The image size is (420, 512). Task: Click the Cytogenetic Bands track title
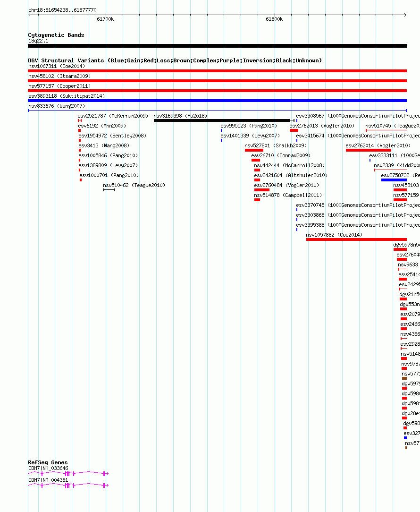(x=56, y=35)
